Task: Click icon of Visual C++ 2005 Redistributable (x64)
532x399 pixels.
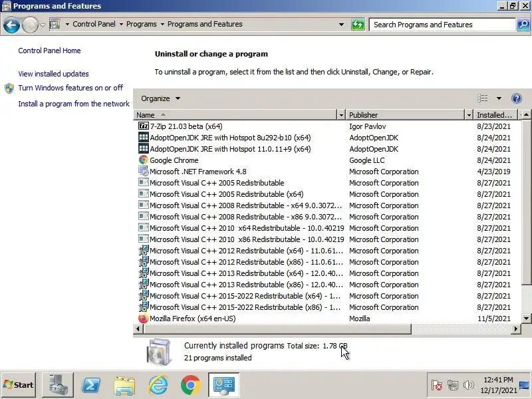Action: pyautogui.click(x=144, y=194)
